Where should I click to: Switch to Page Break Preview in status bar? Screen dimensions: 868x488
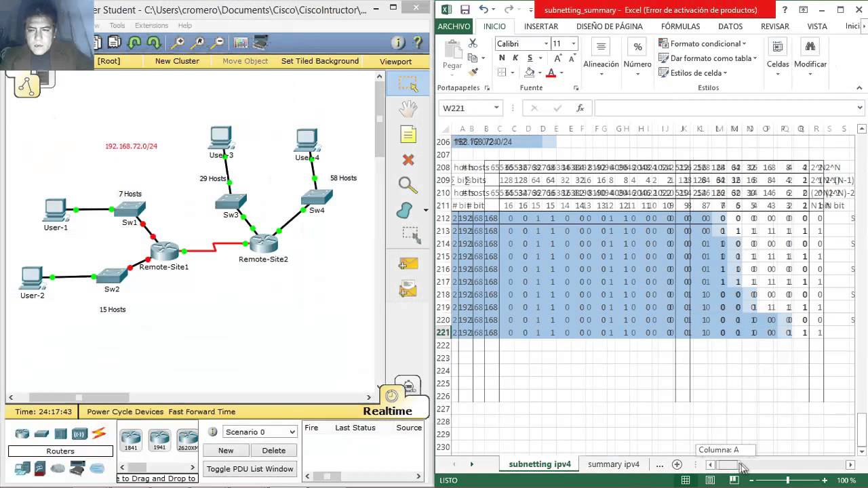tap(734, 480)
